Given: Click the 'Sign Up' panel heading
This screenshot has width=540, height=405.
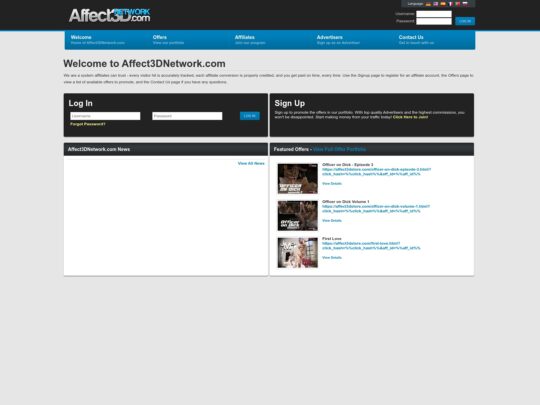Looking at the screenshot, I should (x=290, y=103).
